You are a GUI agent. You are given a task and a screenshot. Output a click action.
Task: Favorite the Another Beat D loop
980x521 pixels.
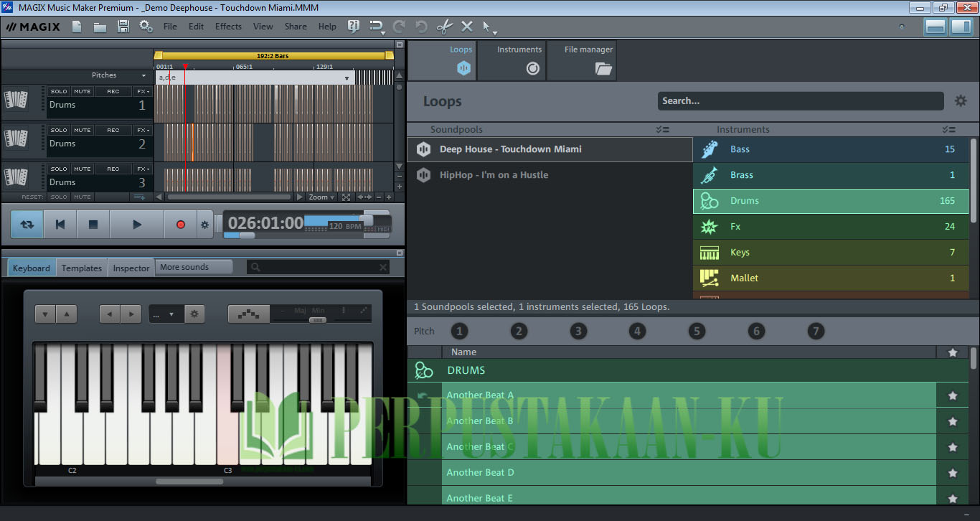click(x=953, y=473)
